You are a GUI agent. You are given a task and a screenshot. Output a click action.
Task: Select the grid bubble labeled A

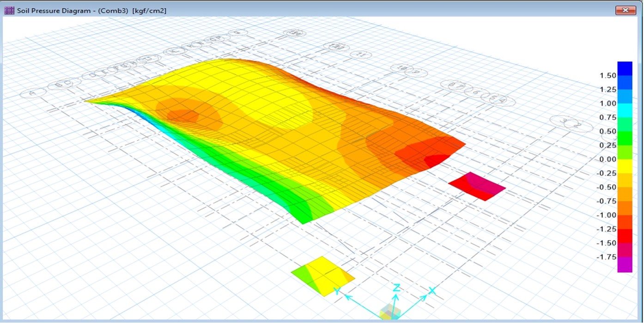[x=32, y=93]
